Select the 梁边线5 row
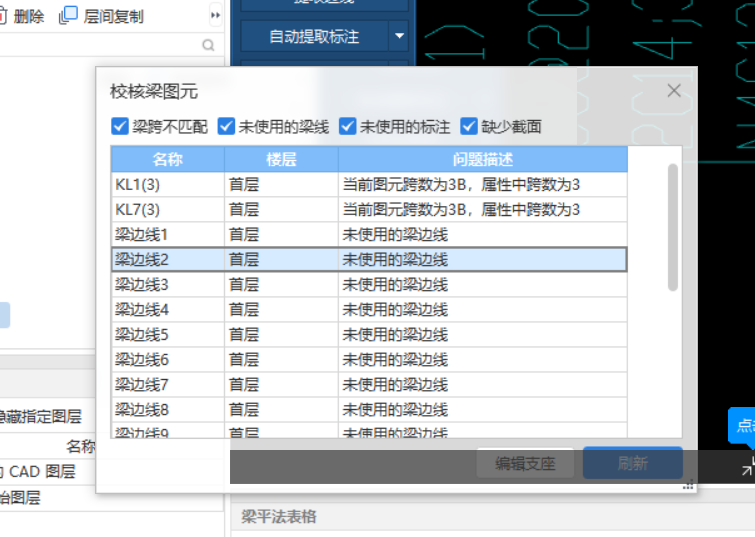 369,335
